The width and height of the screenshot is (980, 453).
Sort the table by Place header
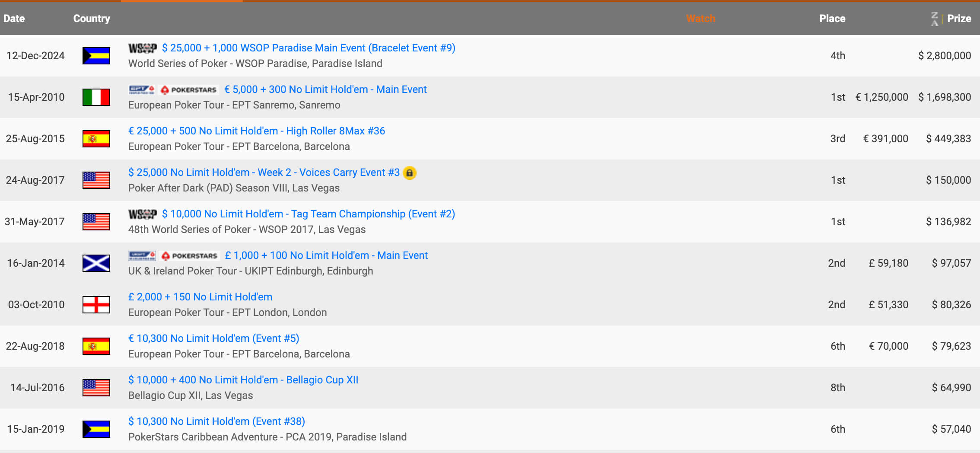pyautogui.click(x=832, y=19)
